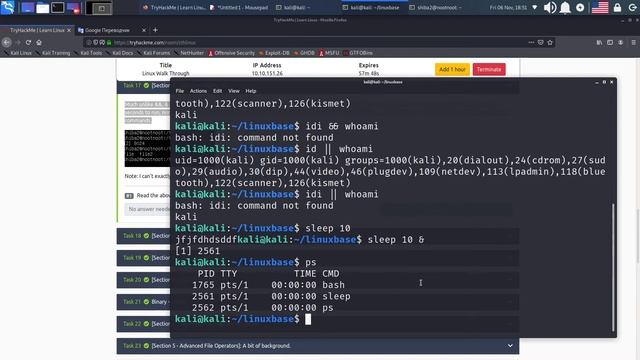Reload the Firefox page
The width and height of the screenshot is (640, 360).
click(x=28, y=42)
